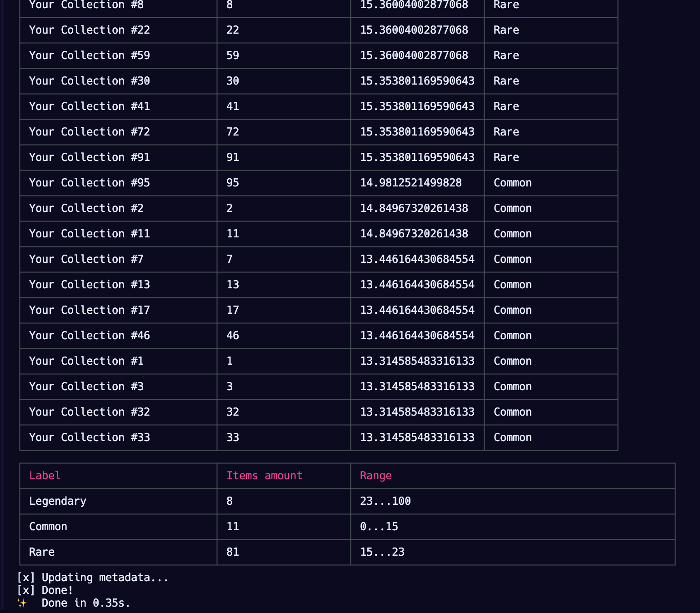The height and width of the screenshot is (613, 700).
Task: Select the text 'Your Collection #2'
Action: (86, 208)
